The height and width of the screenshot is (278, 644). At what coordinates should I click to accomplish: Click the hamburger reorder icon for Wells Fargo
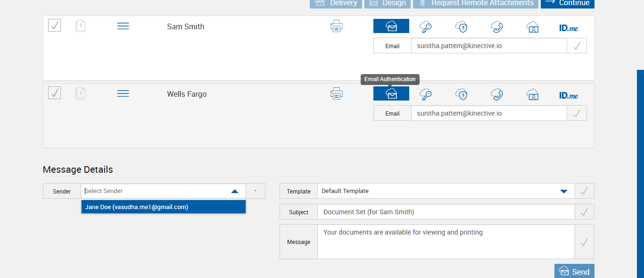[x=123, y=94]
